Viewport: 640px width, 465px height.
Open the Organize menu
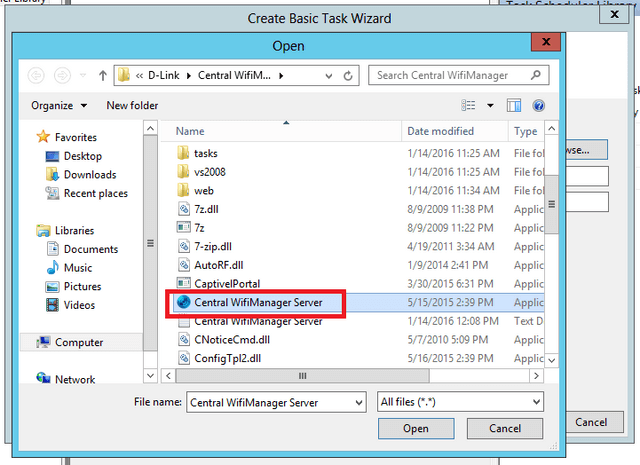click(59, 105)
